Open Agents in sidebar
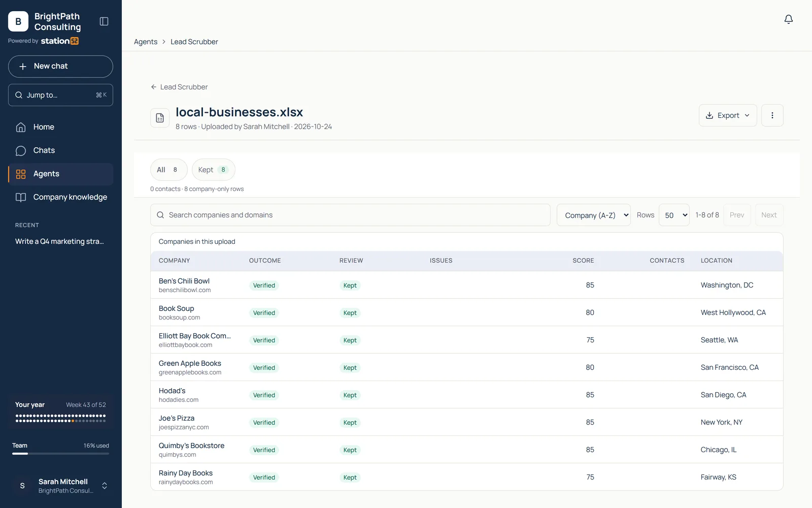 pyautogui.click(x=60, y=174)
